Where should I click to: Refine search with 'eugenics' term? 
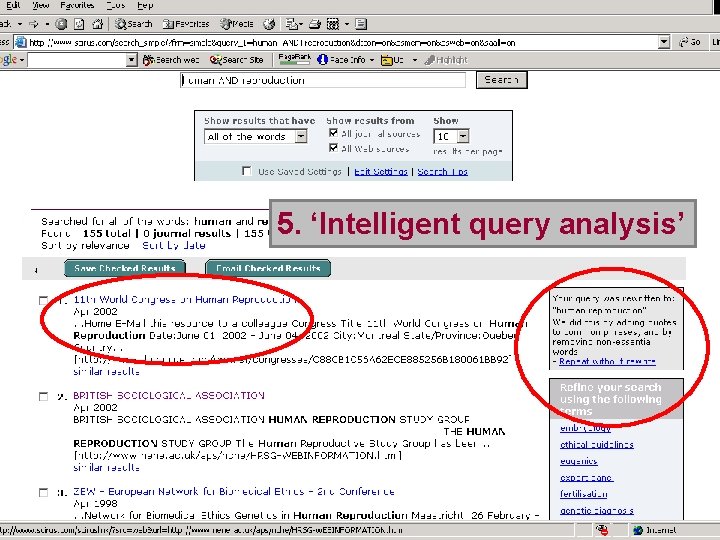pyautogui.click(x=579, y=461)
